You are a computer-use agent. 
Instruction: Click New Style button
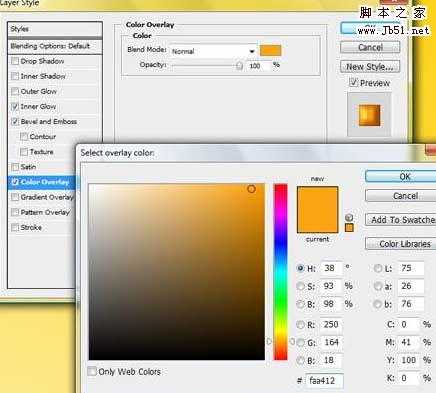tap(370, 67)
